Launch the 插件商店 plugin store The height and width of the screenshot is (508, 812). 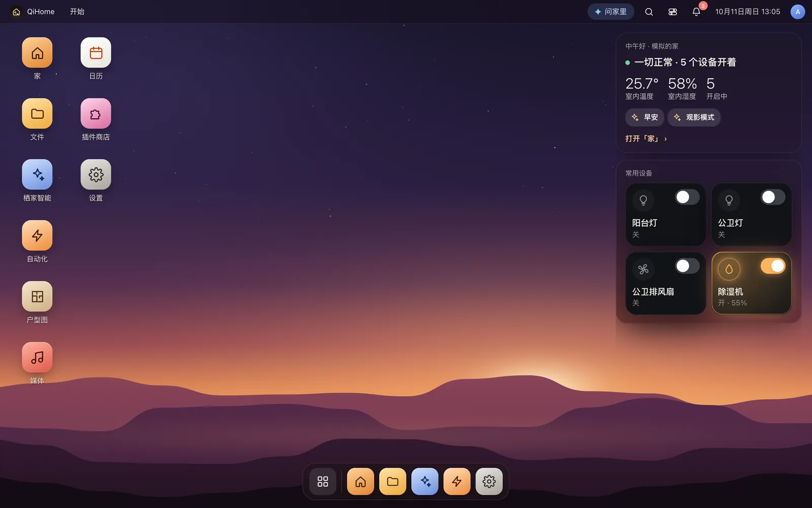point(96,114)
